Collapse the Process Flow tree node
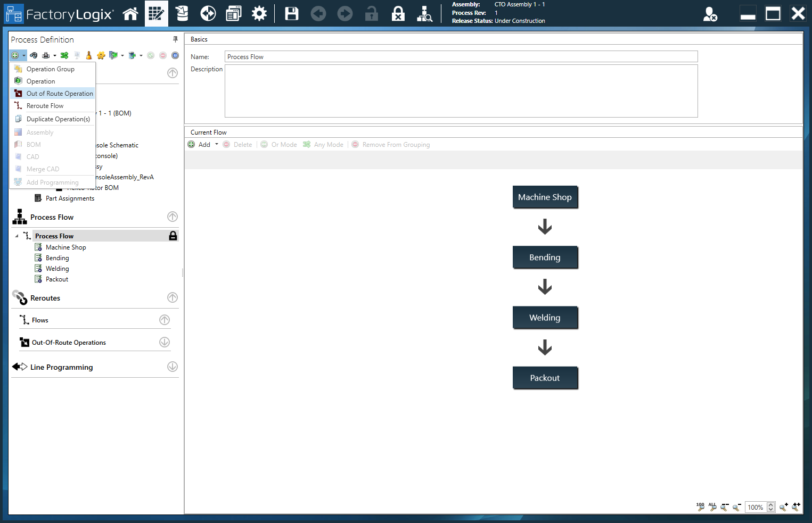Image resolution: width=812 pixels, height=523 pixels. click(x=18, y=236)
